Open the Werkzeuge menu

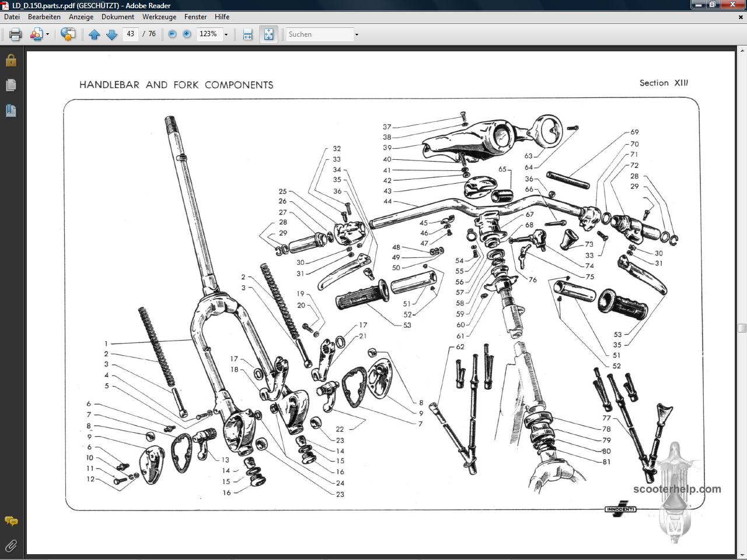point(159,17)
